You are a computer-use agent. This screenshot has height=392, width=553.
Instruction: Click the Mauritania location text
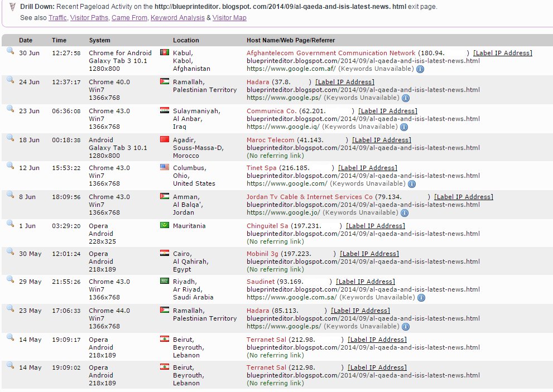point(189,226)
